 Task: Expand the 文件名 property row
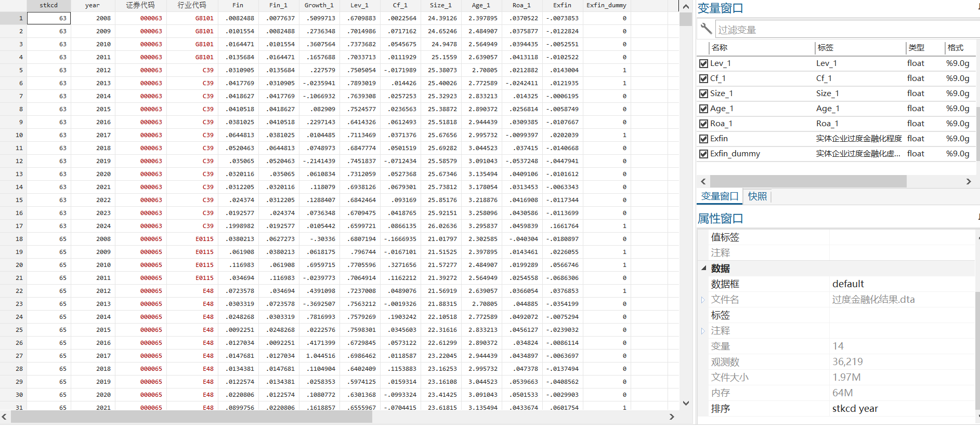(703, 300)
